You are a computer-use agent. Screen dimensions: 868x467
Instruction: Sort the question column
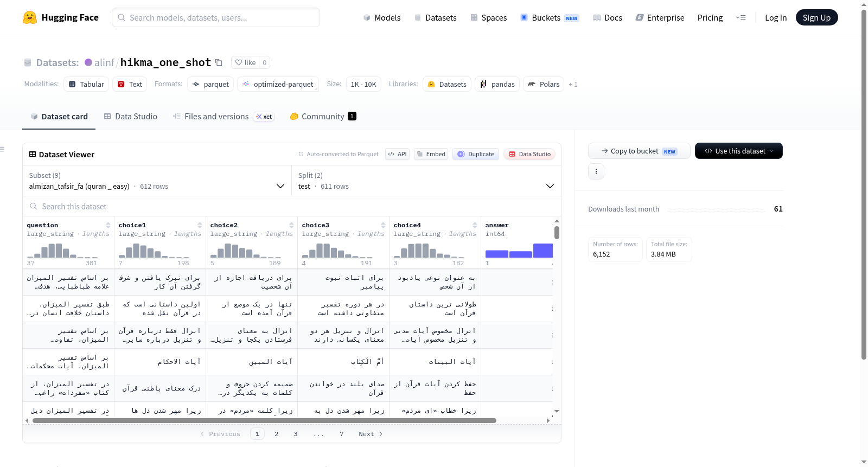108,225
